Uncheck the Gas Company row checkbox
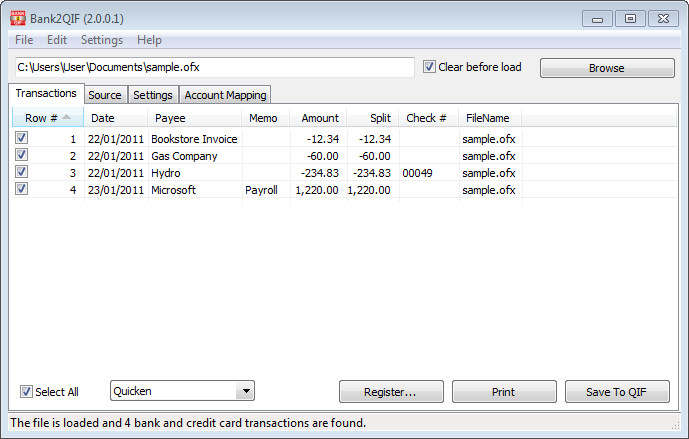This screenshot has height=439, width=689. [21, 155]
